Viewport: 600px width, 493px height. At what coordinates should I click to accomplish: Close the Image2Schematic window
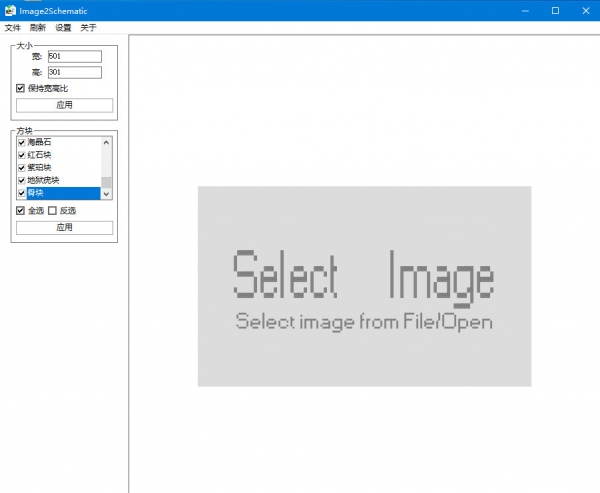tap(585, 11)
